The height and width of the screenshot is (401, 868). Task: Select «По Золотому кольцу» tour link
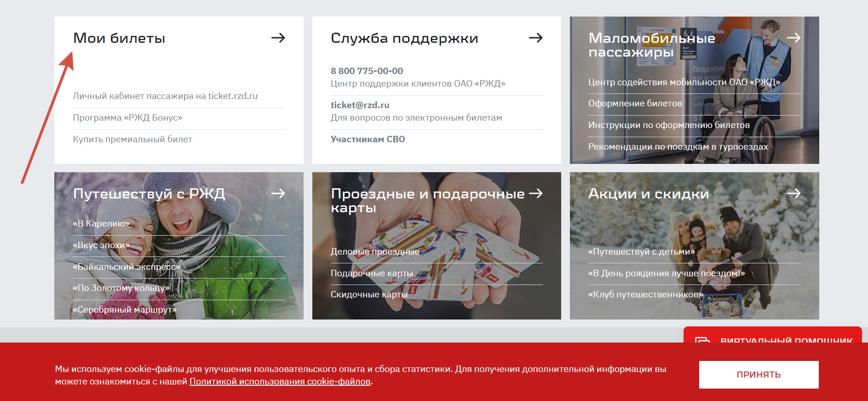tap(121, 288)
